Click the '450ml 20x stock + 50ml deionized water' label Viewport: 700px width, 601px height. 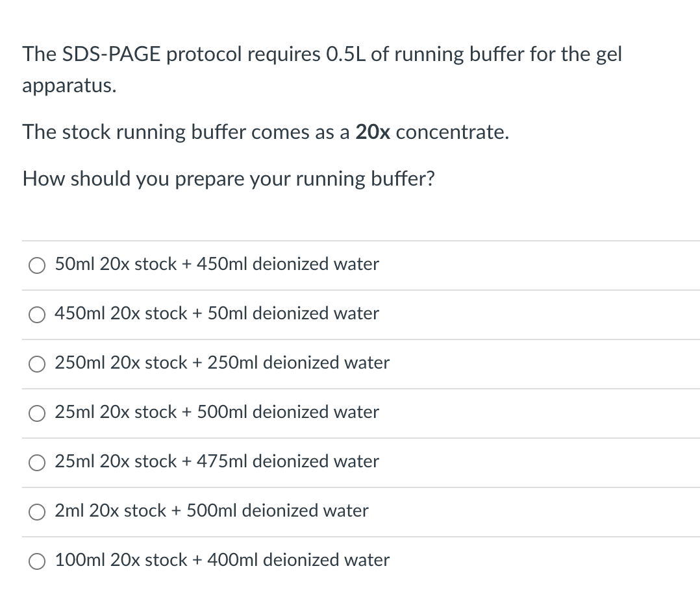[217, 313]
